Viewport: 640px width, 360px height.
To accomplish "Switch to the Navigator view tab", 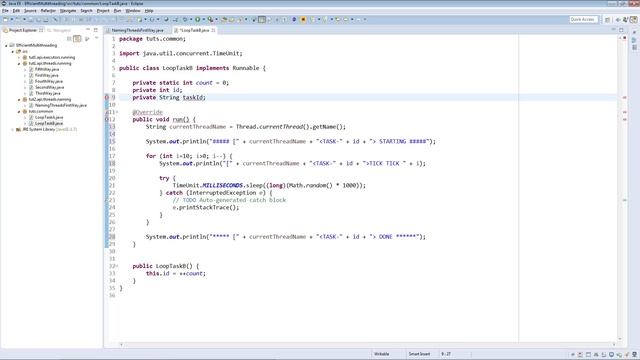I will pos(59,30).
